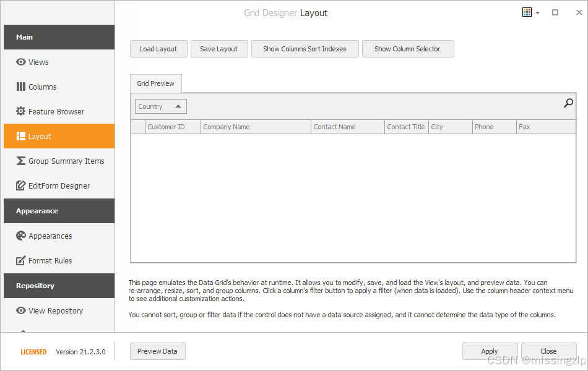Click the Feature Browser gear icon
The width and height of the screenshot is (588, 371).
point(20,111)
